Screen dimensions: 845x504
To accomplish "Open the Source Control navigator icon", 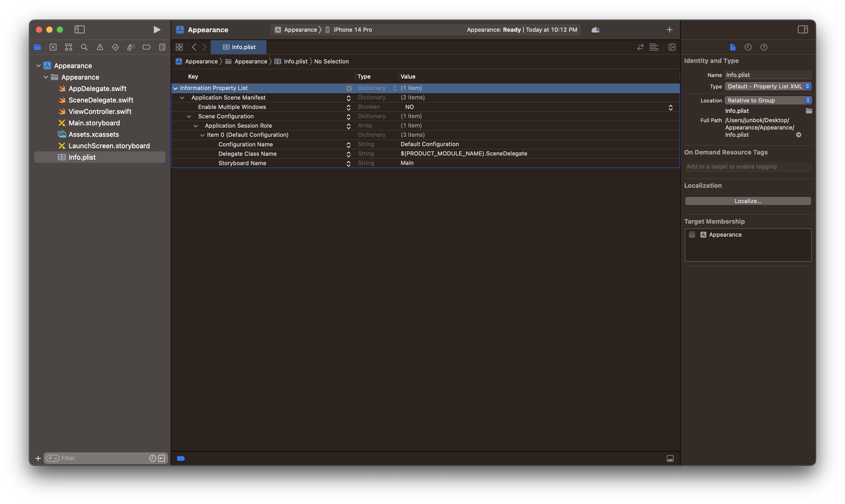I will [x=53, y=47].
